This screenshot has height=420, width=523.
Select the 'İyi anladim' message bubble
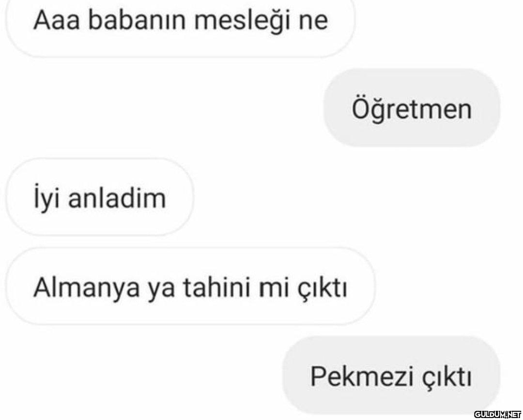tap(100, 197)
